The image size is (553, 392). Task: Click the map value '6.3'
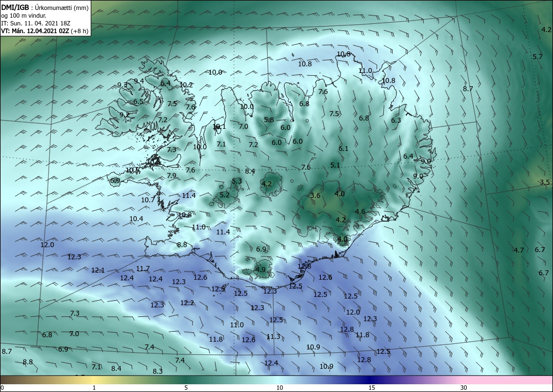click(396, 120)
